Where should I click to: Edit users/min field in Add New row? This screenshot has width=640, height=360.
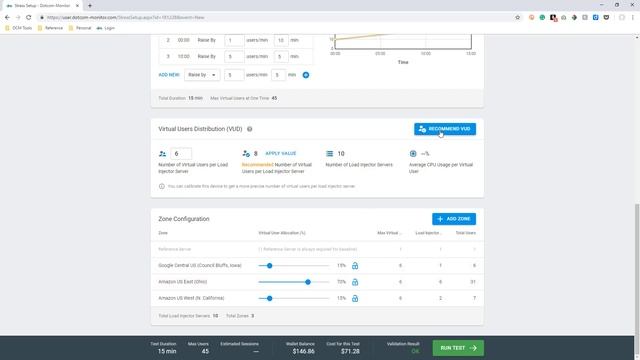pos(234,75)
